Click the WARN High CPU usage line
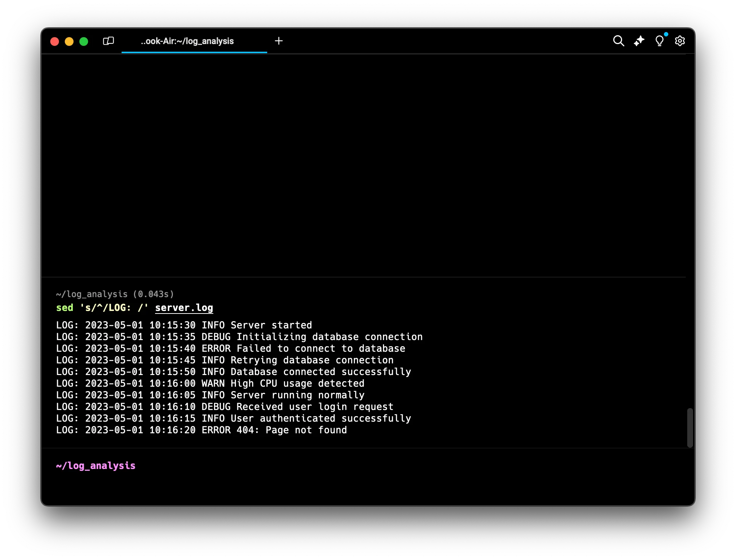The height and width of the screenshot is (560, 736). 210,383
